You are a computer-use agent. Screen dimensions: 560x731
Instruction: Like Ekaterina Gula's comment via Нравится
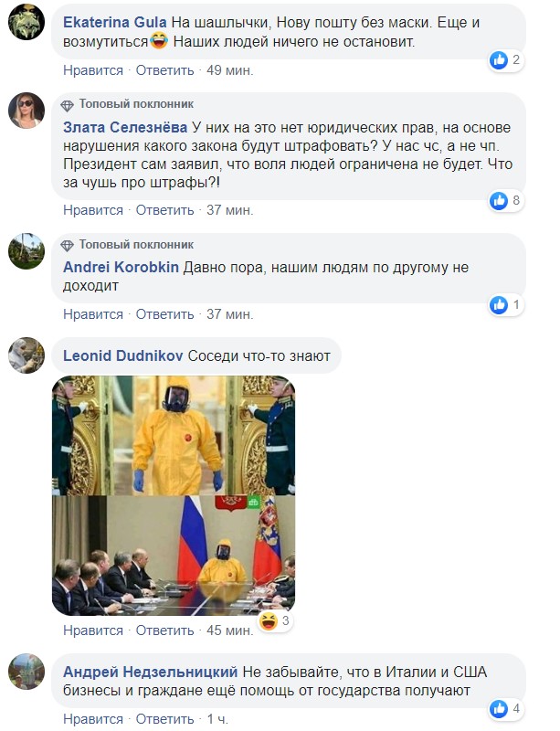pyautogui.click(x=93, y=70)
